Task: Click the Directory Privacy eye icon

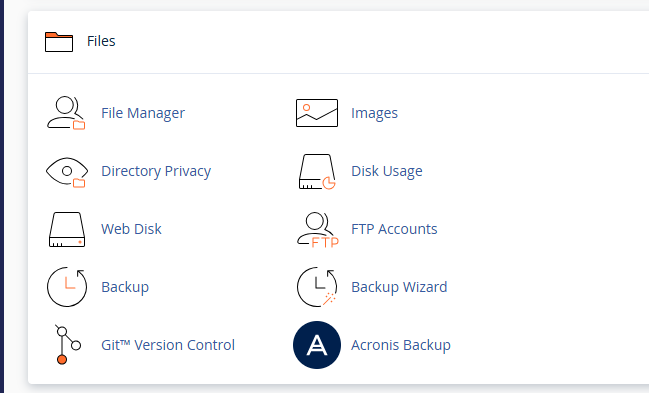Action: point(67,172)
